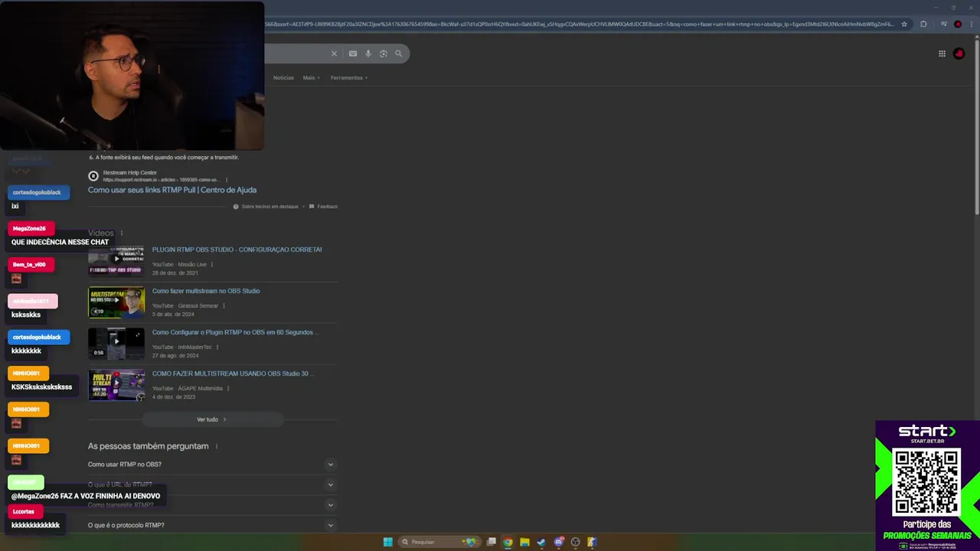Open Discord from the taskbar

(559, 542)
